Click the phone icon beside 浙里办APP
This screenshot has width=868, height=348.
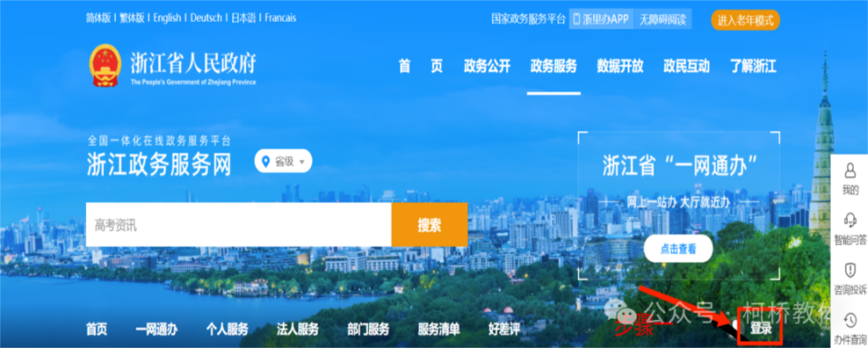tap(576, 19)
